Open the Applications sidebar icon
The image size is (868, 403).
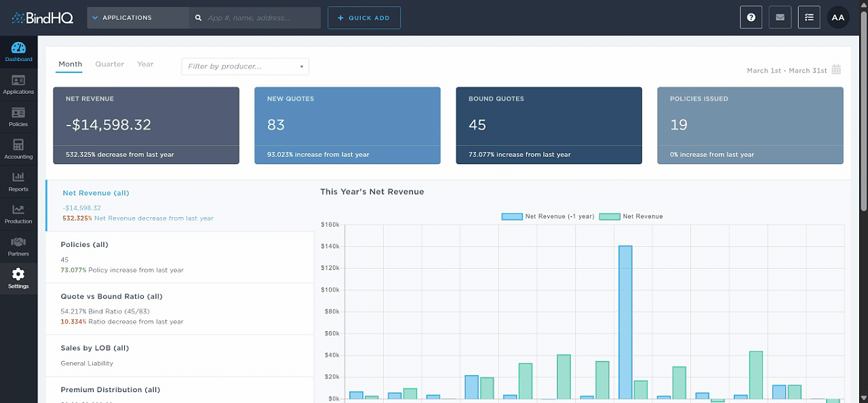(18, 79)
